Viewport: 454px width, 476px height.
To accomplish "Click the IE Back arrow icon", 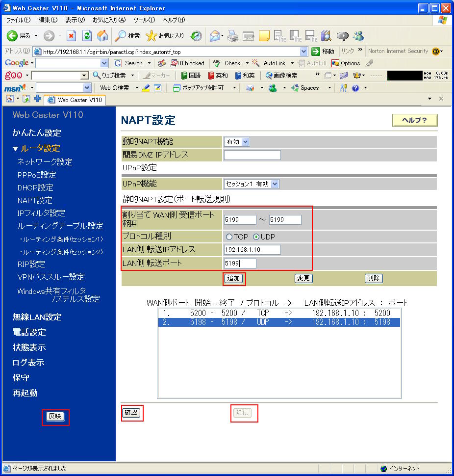I will tap(12, 36).
